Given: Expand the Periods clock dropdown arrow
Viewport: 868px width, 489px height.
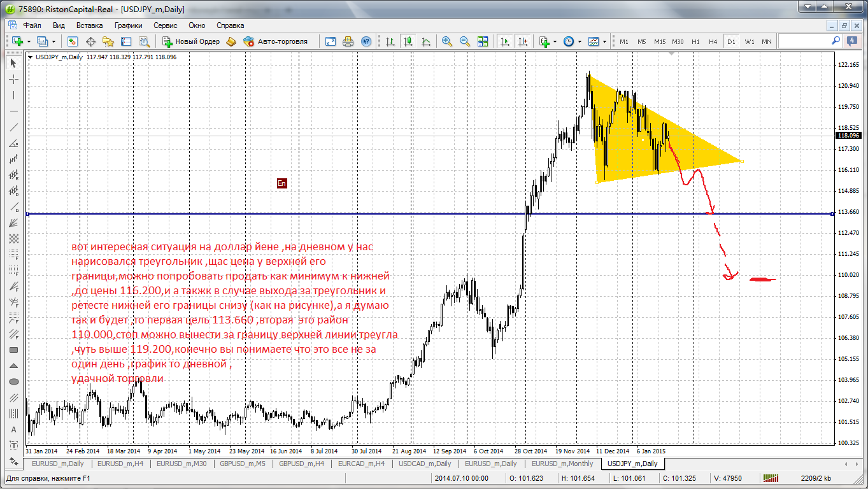Looking at the screenshot, I should coord(580,41).
